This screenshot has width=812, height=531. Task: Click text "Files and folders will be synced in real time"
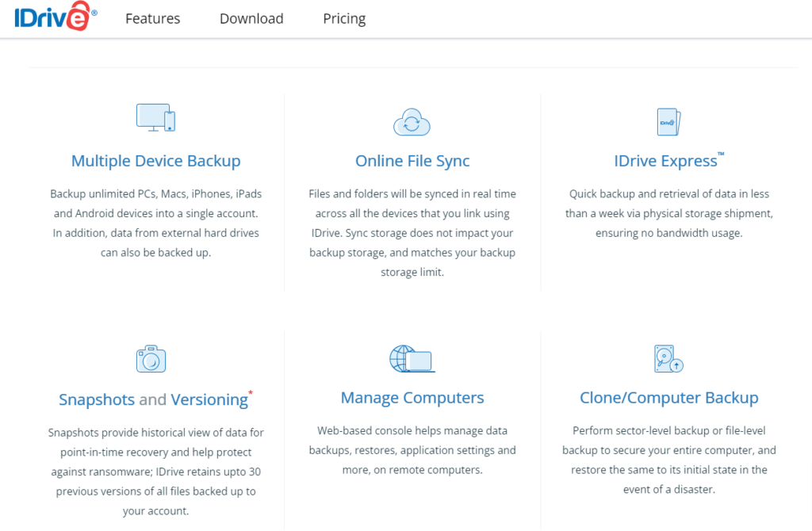[x=412, y=194]
